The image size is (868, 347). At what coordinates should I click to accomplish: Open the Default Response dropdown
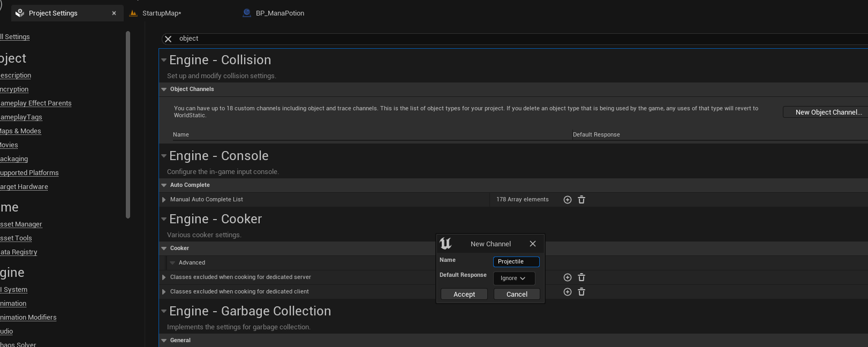[x=514, y=278]
